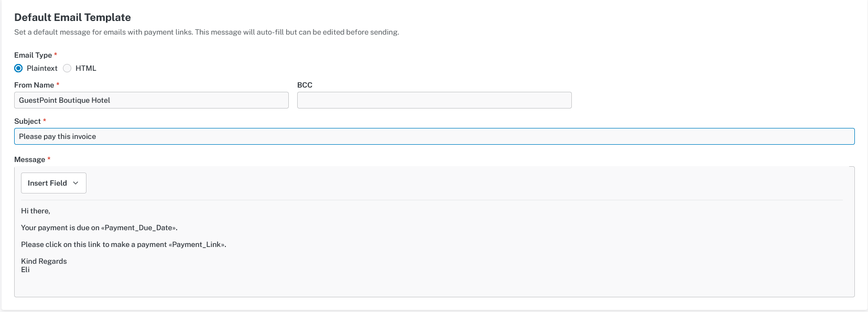The width and height of the screenshot is (868, 312).
Task: Switch email type to HTML
Action: [67, 68]
